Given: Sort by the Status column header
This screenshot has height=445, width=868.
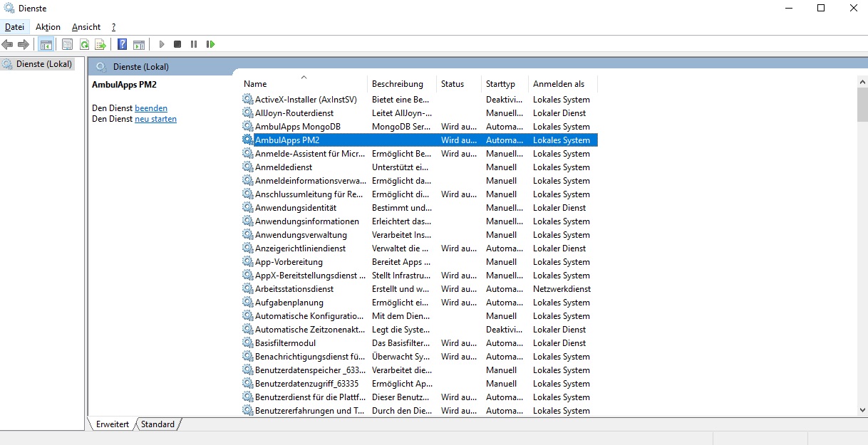Looking at the screenshot, I should pyautogui.click(x=459, y=84).
